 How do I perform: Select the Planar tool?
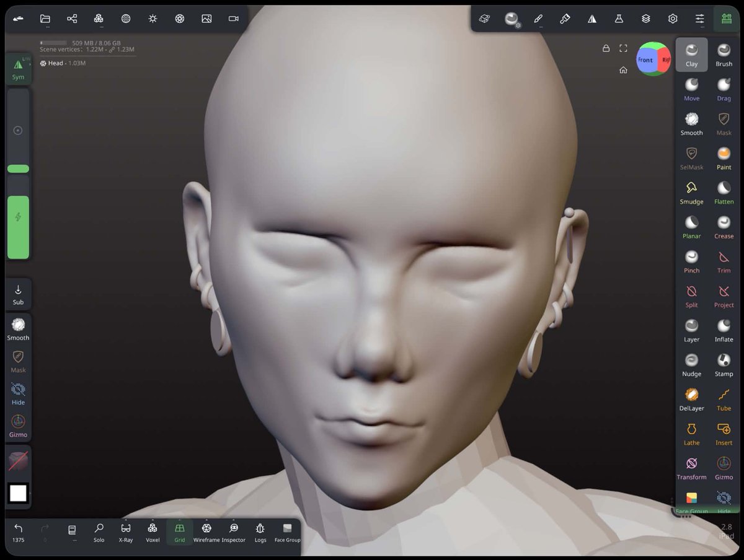tap(692, 227)
